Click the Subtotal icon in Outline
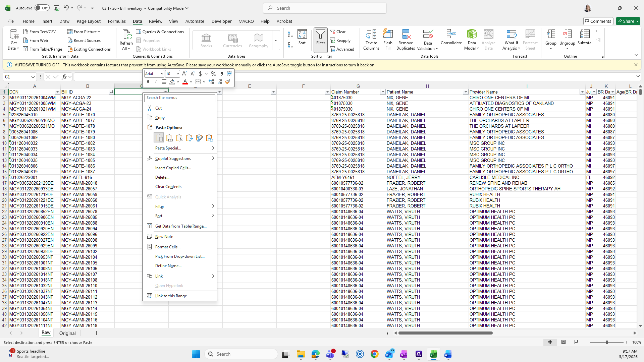The height and width of the screenshot is (362, 644). (585, 35)
